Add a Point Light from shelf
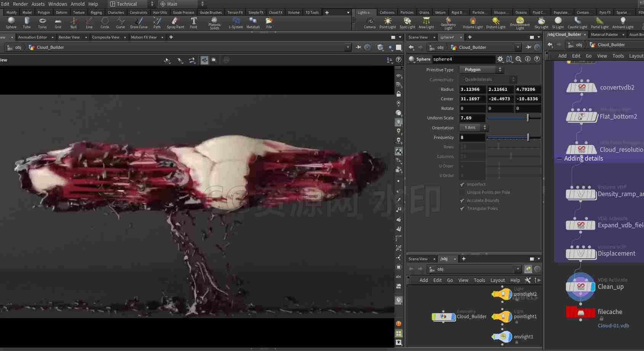644x351 pixels. click(x=388, y=23)
